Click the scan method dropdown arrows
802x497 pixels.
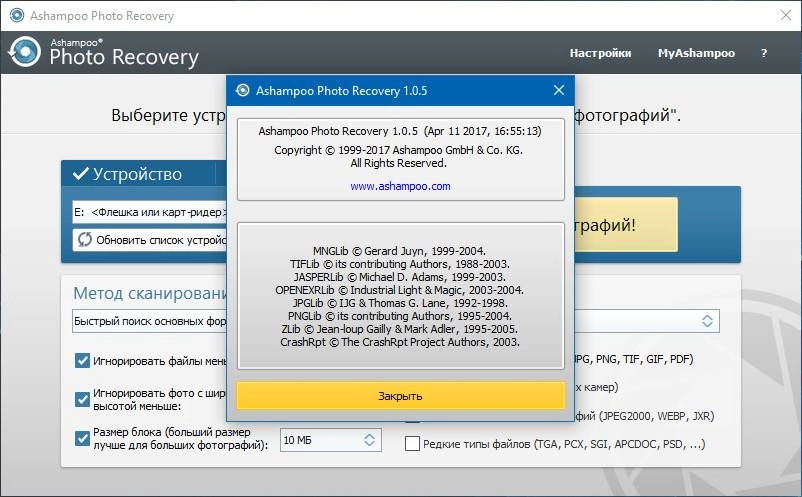707,321
